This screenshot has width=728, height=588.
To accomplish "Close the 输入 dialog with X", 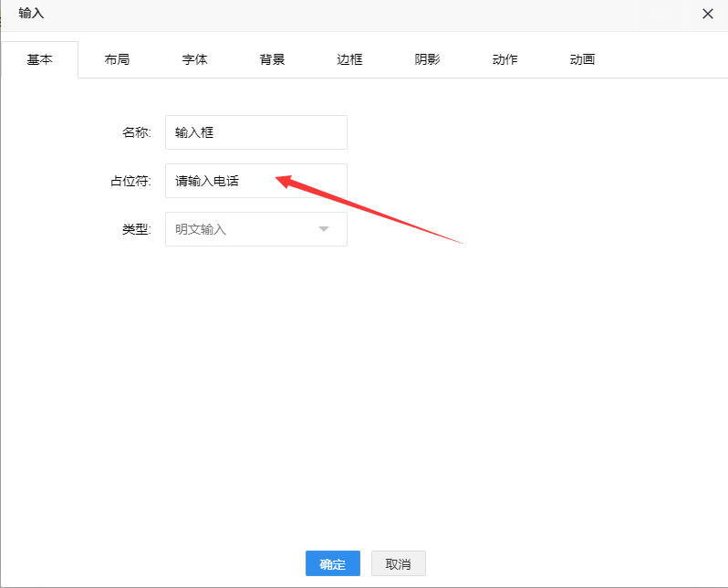I will (x=707, y=13).
